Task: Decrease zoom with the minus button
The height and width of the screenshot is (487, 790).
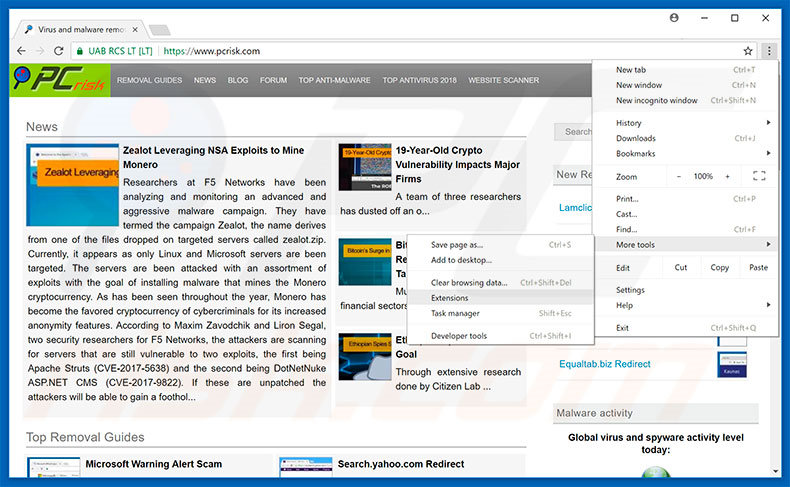Action: point(679,176)
